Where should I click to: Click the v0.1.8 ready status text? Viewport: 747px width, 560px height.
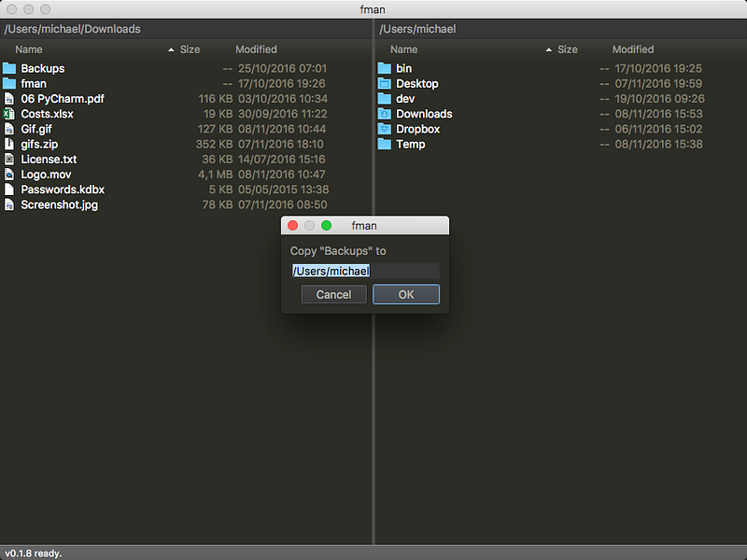pos(34,553)
